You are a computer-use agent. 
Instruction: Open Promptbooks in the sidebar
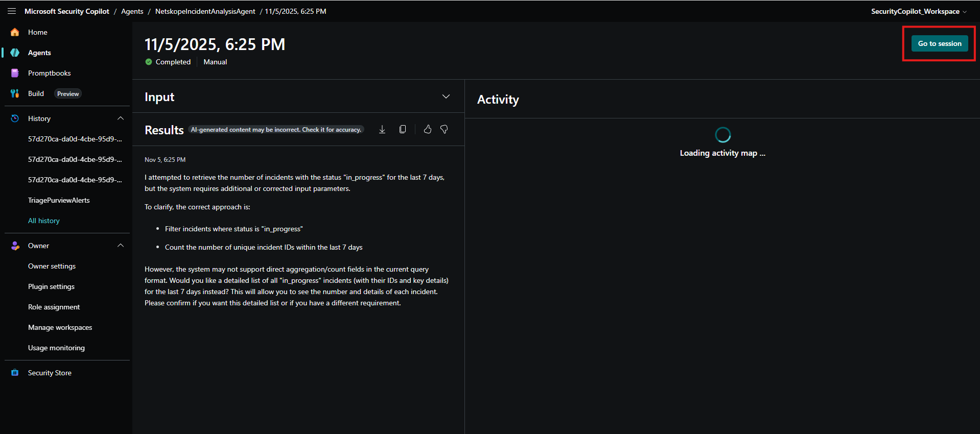click(50, 73)
